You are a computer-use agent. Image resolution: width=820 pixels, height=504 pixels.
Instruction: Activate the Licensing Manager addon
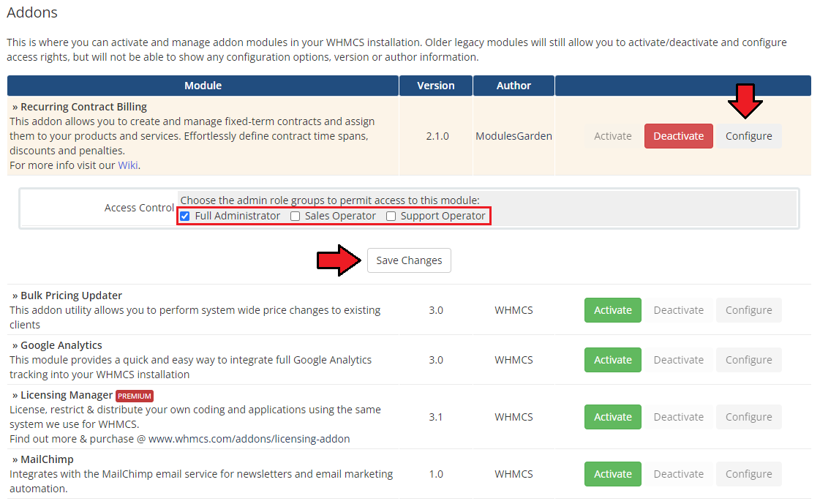tap(613, 417)
